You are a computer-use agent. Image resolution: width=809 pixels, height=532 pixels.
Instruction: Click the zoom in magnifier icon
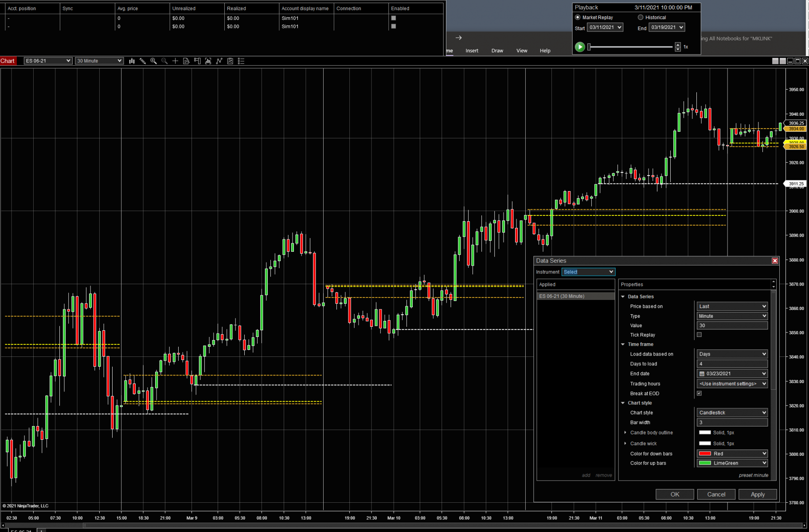click(x=153, y=61)
